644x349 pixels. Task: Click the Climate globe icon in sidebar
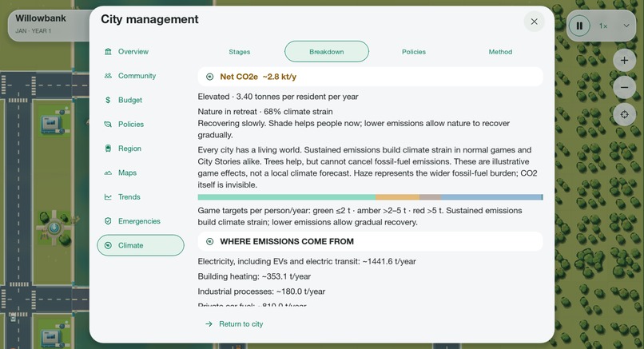tap(108, 245)
